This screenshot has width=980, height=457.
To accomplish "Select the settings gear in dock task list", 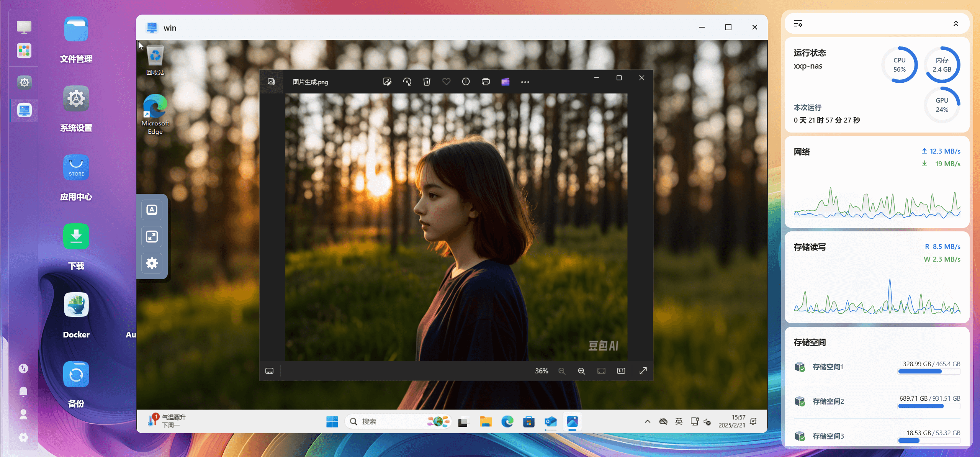I will coord(24,82).
